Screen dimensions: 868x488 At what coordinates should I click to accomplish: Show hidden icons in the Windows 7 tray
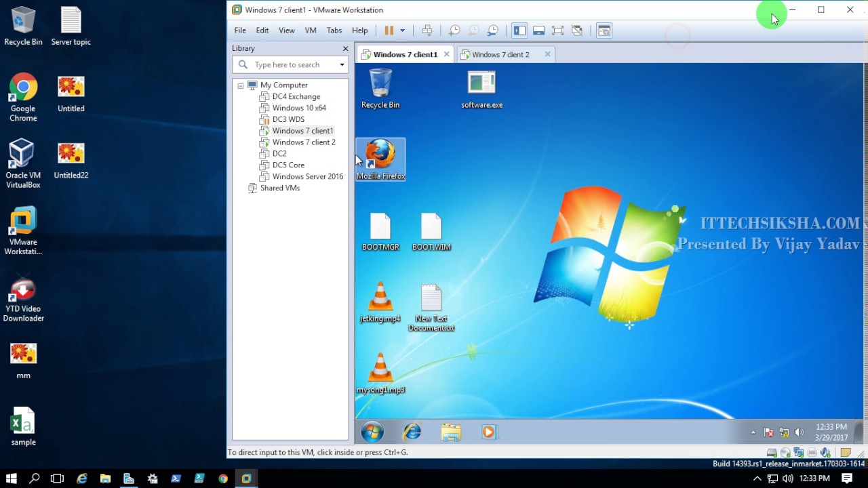[x=753, y=432]
